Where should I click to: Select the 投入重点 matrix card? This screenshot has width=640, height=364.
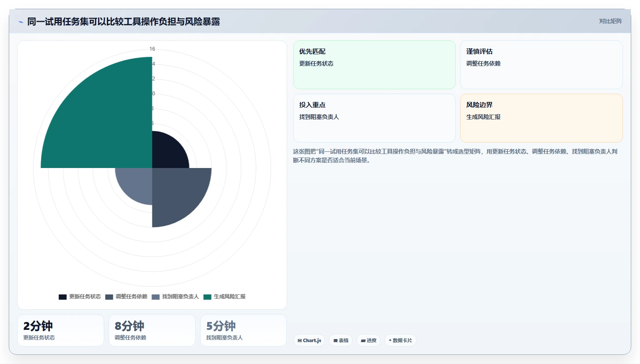(x=374, y=118)
